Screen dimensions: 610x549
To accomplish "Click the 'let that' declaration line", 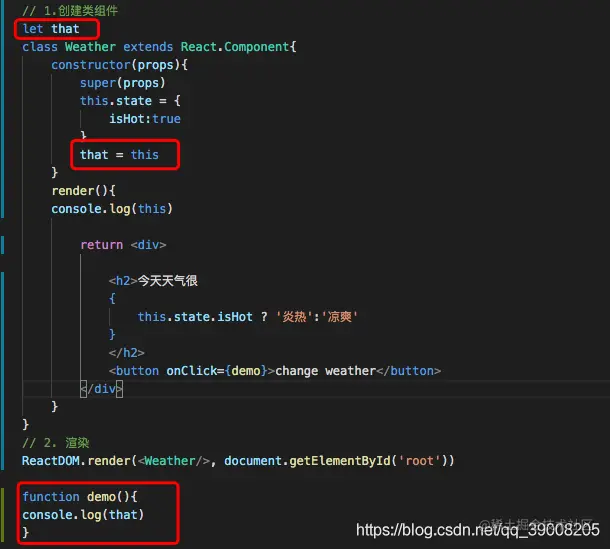I will [x=51, y=29].
